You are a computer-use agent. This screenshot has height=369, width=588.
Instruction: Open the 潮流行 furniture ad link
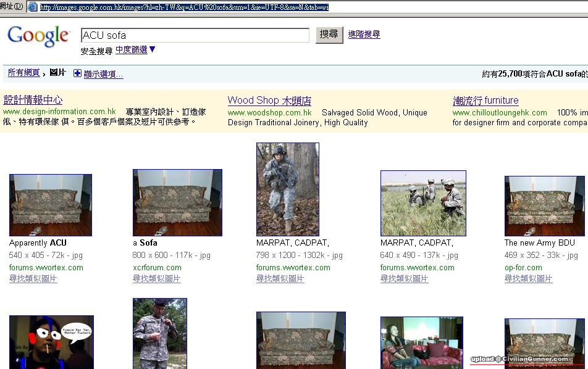[x=485, y=101]
